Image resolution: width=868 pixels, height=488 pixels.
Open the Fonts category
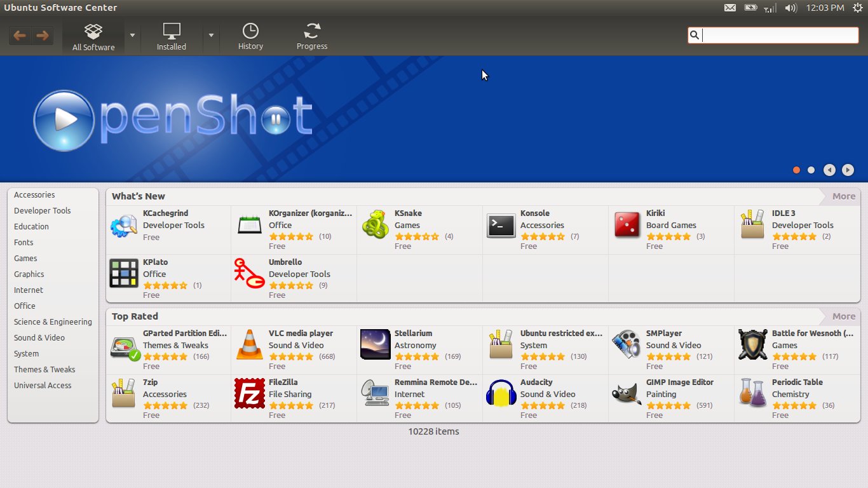24,243
